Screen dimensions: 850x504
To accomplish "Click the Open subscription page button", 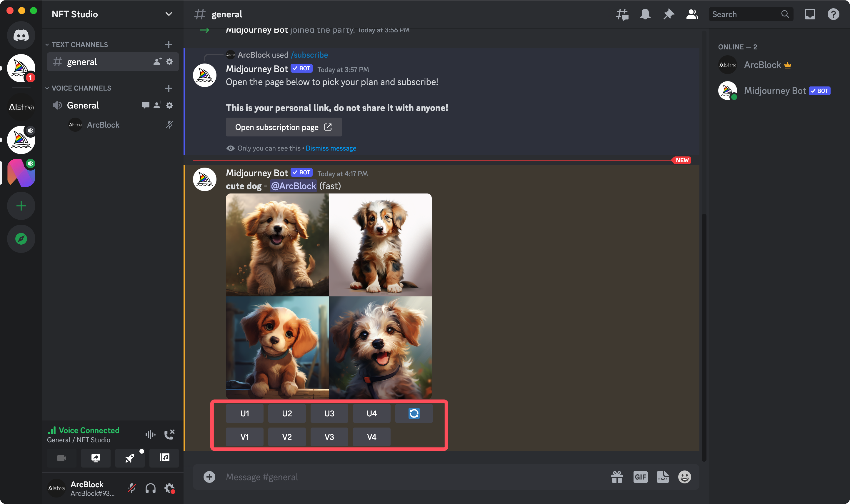I will click(x=284, y=127).
